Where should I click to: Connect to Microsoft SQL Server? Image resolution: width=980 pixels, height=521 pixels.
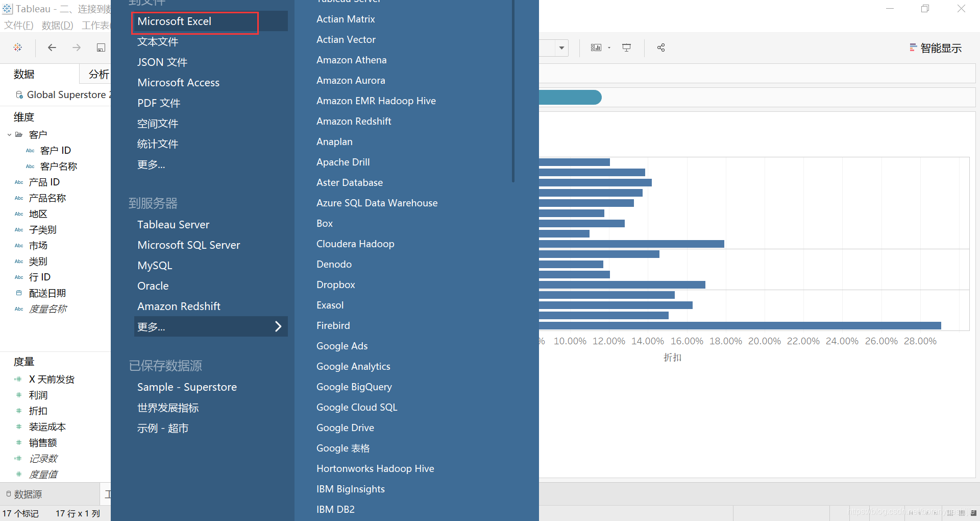coord(188,245)
